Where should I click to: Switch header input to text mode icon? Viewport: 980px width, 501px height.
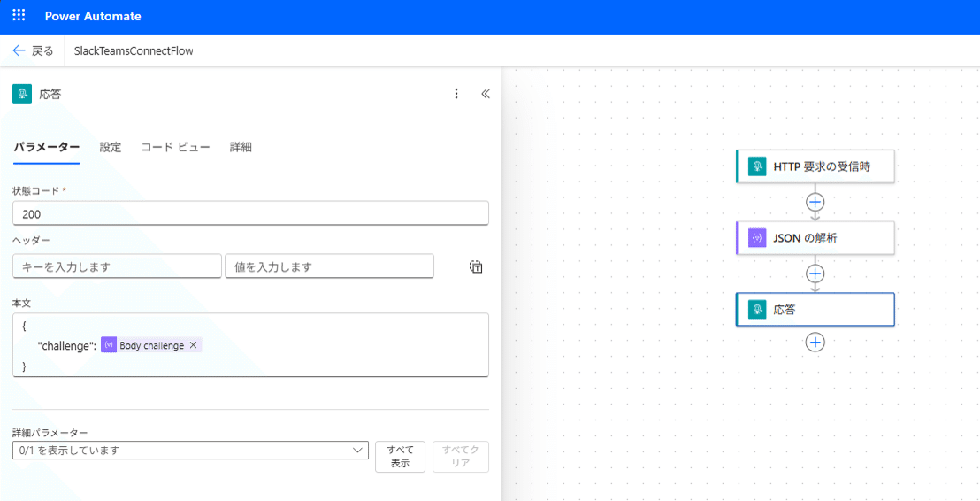pyautogui.click(x=476, y=266)
